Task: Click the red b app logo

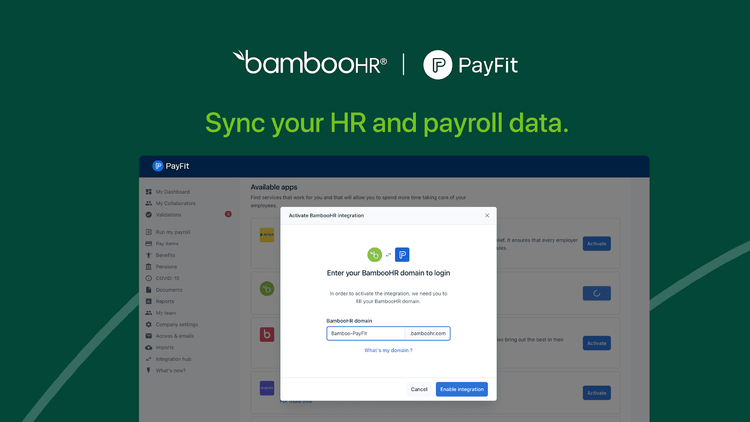Action: (x=267, y=334)
